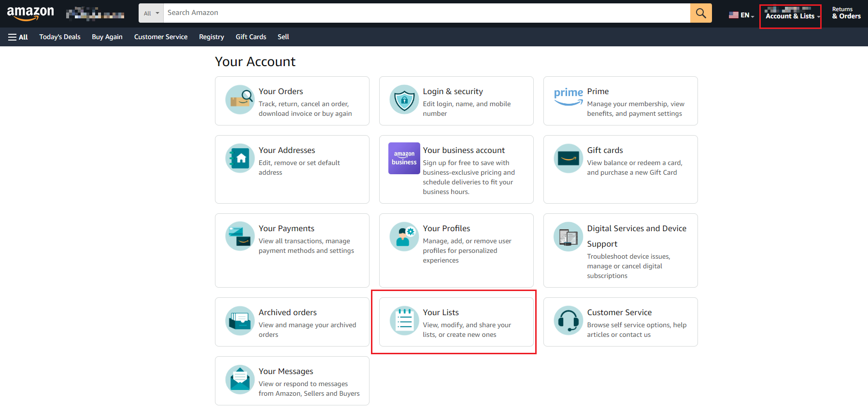Click the Archived orders inbox icon

[240, 320]
